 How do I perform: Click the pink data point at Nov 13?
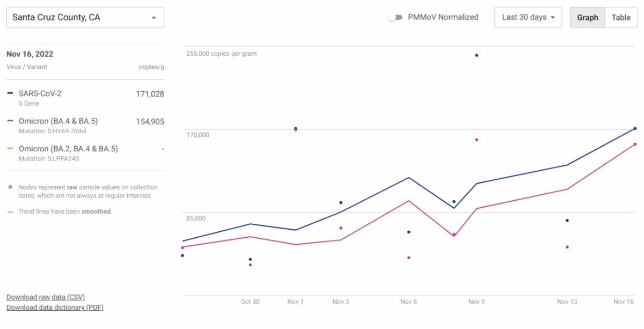point(567,247)
